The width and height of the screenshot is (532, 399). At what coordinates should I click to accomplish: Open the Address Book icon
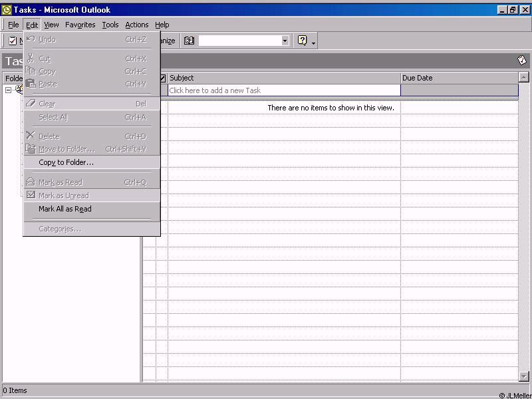pos(190,41)
